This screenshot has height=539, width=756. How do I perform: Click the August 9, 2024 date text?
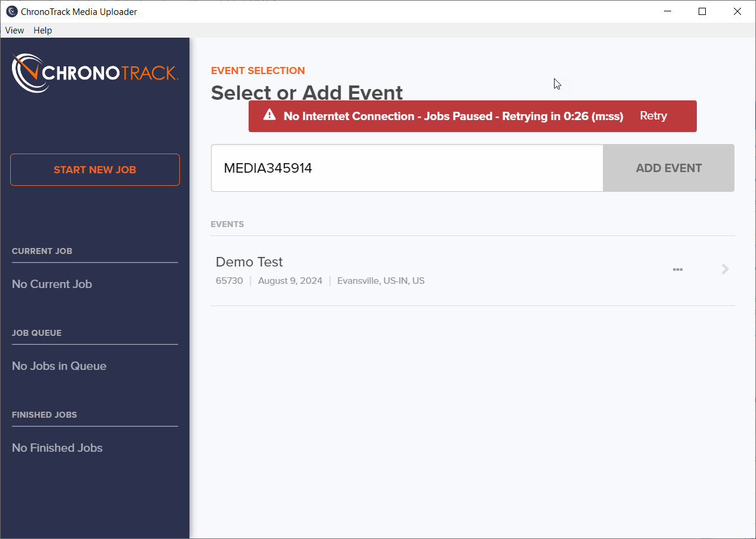point(290,281)
